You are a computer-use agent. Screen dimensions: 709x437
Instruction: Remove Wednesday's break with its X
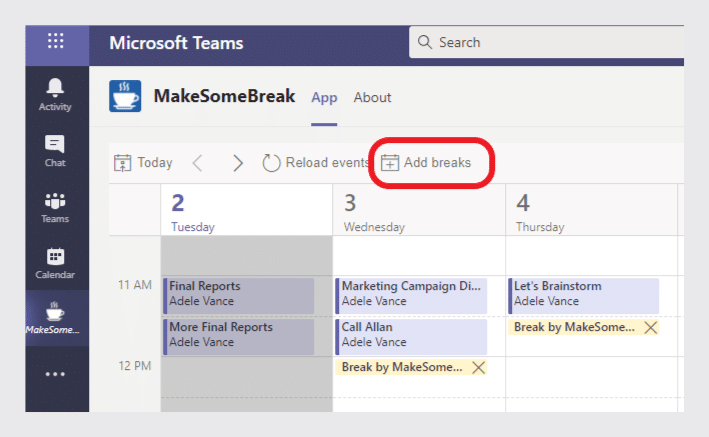(478, 367)
